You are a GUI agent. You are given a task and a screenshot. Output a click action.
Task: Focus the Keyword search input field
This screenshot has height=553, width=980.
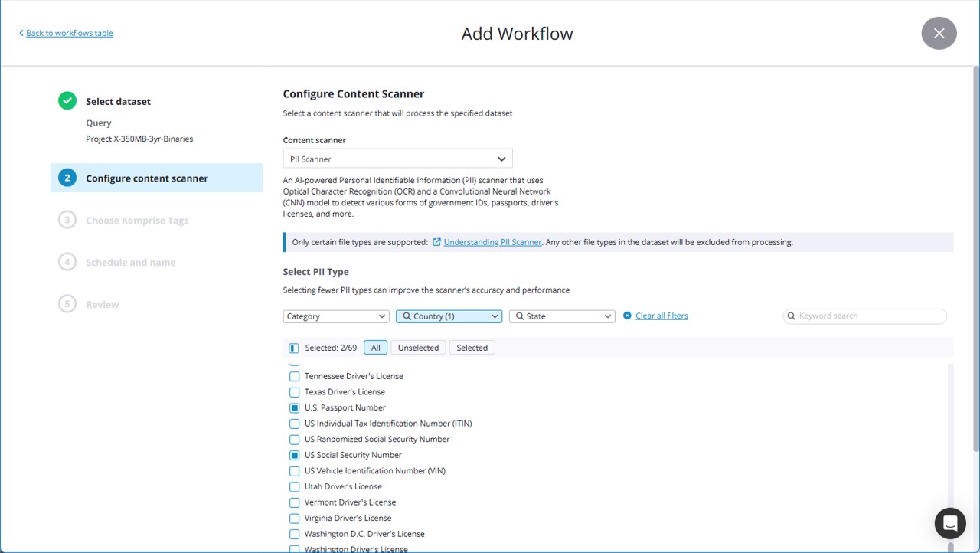(870, 316)
